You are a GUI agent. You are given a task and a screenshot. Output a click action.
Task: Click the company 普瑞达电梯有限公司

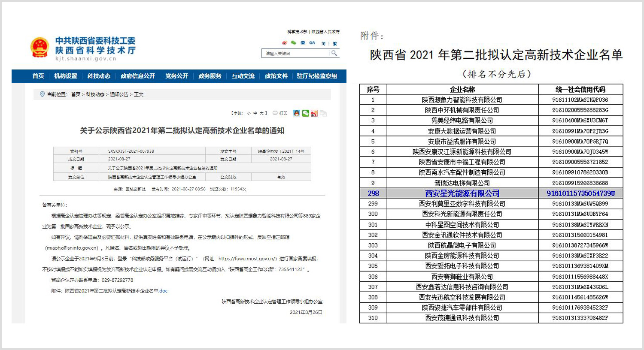462,183
